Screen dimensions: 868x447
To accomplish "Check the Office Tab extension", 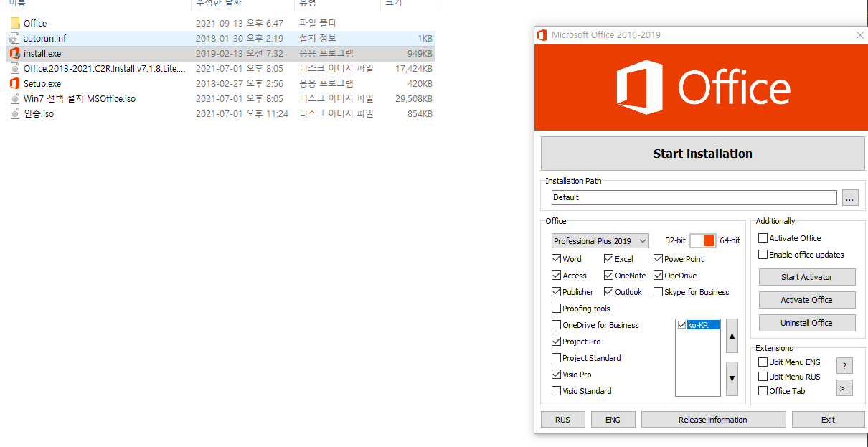I will pyautogui.click(x=763, y=391).
